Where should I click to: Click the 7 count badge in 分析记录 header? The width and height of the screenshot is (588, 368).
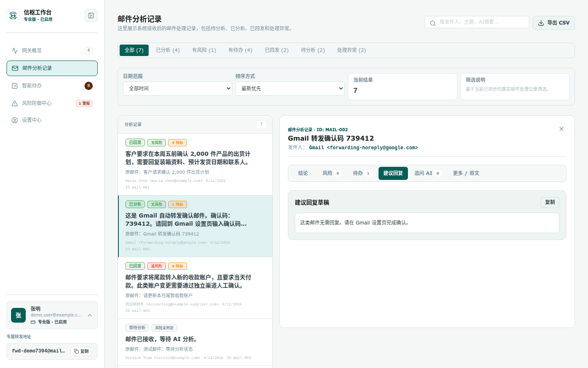click(261, 124)
